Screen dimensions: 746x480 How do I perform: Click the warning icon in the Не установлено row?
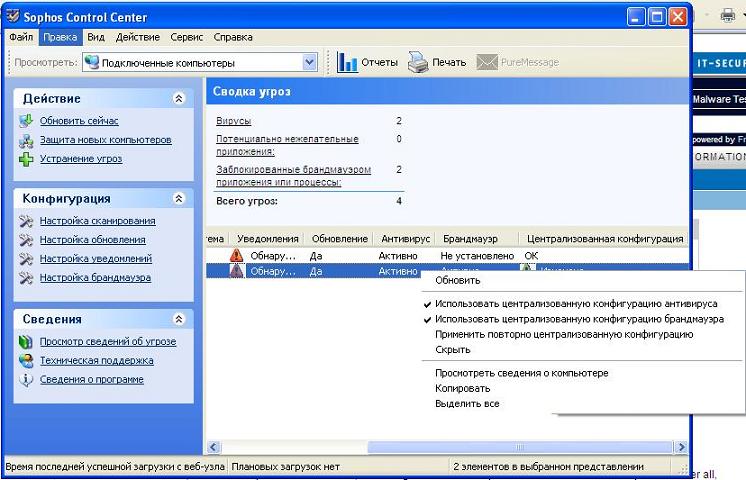[x=236, y=255]
